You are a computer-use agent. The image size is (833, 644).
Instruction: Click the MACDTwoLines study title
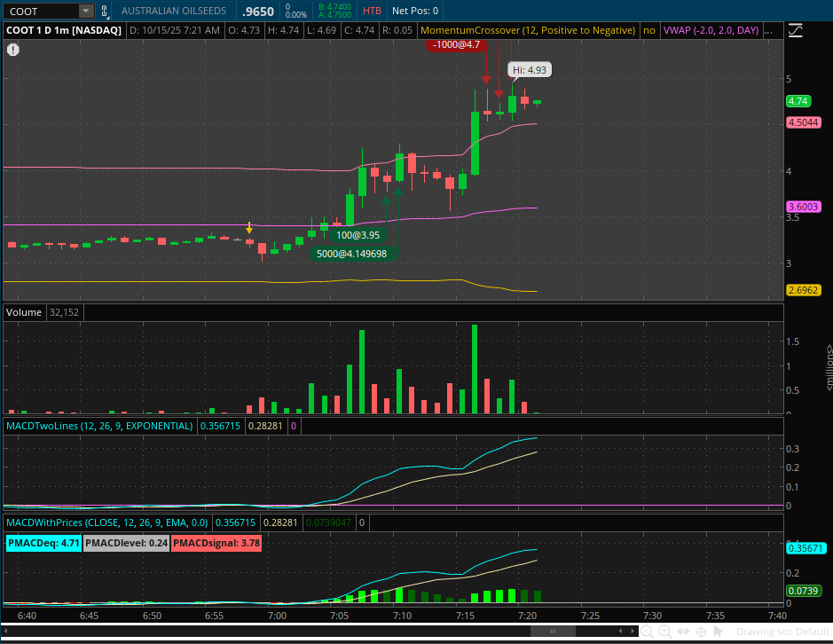99,426
